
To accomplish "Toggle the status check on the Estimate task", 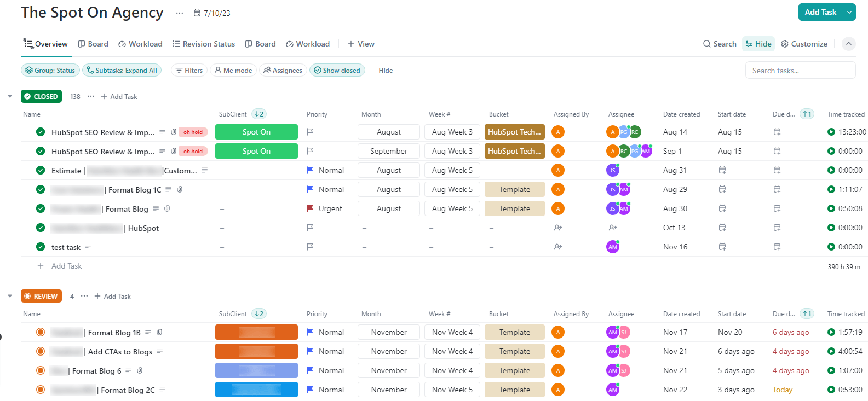I will click(41, 170).
